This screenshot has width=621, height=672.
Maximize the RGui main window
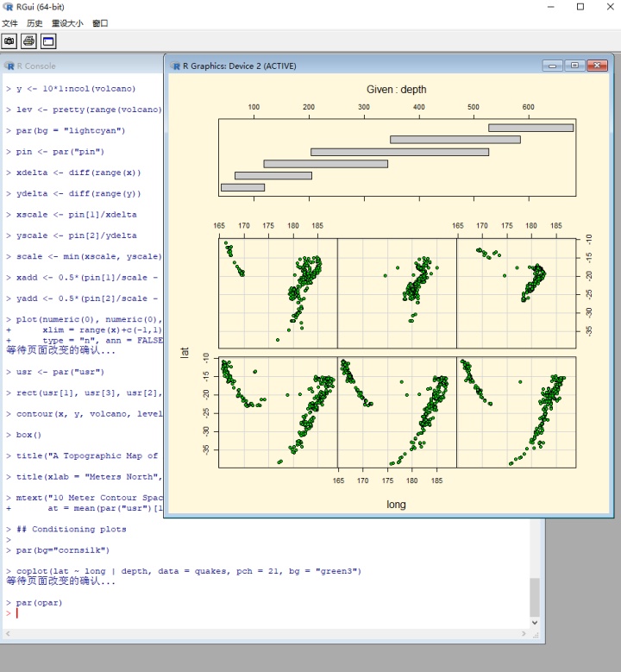pyautogui.click(x=580, y=7)
